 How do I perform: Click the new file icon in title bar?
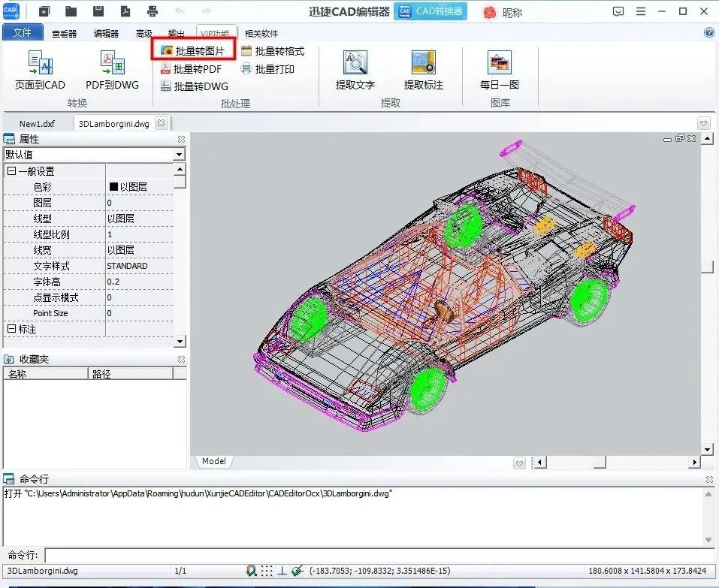click(x=44, y=11)
